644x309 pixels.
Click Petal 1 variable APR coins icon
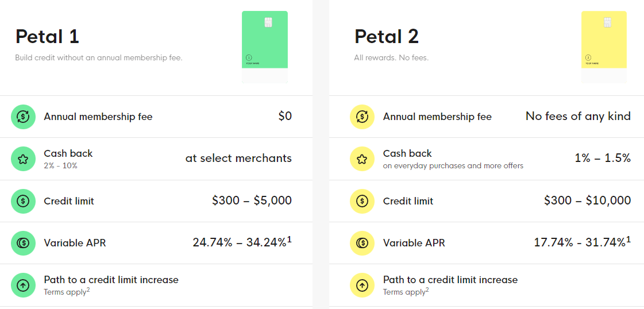[23, 244]
